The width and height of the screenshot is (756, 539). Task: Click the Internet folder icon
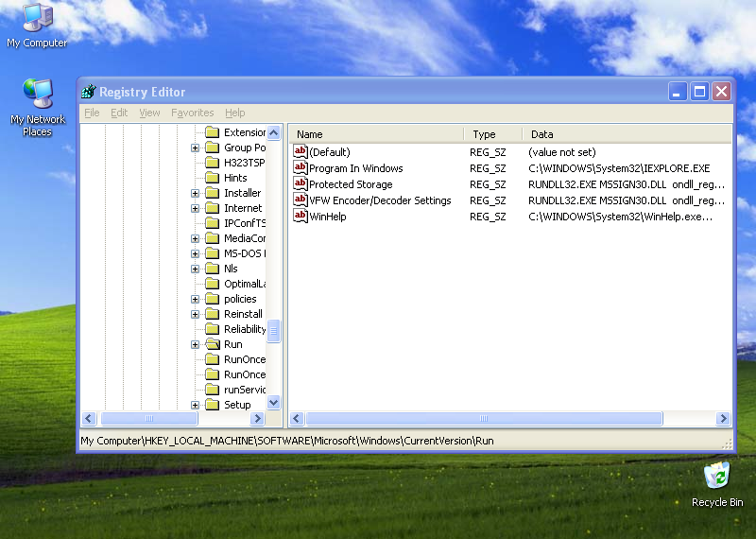(212, 208)
